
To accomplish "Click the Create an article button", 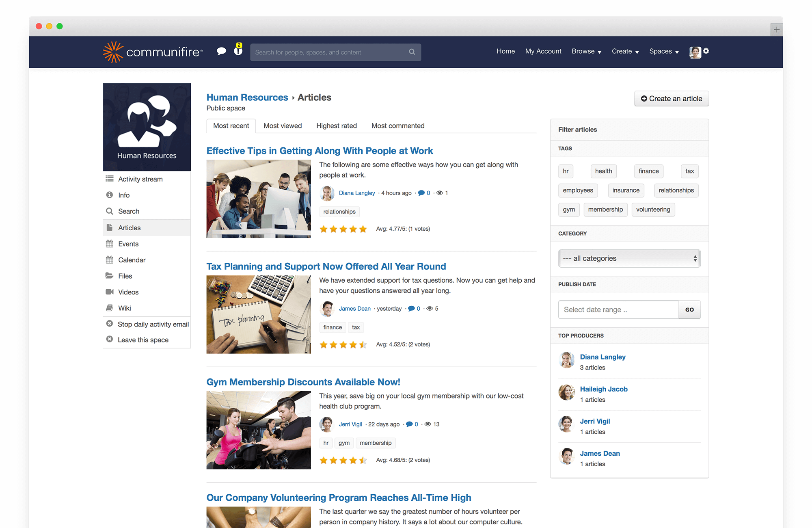I will [x=671, y=98].
